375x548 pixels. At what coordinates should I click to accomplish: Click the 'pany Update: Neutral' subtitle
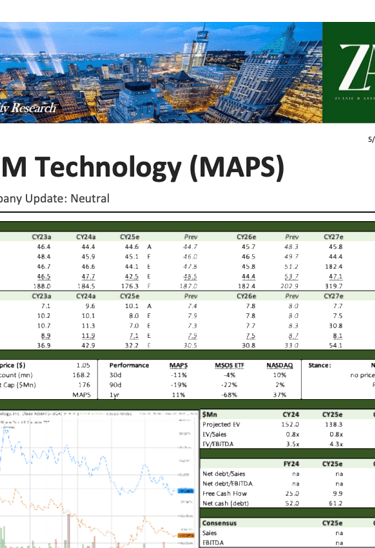[55, 199]
